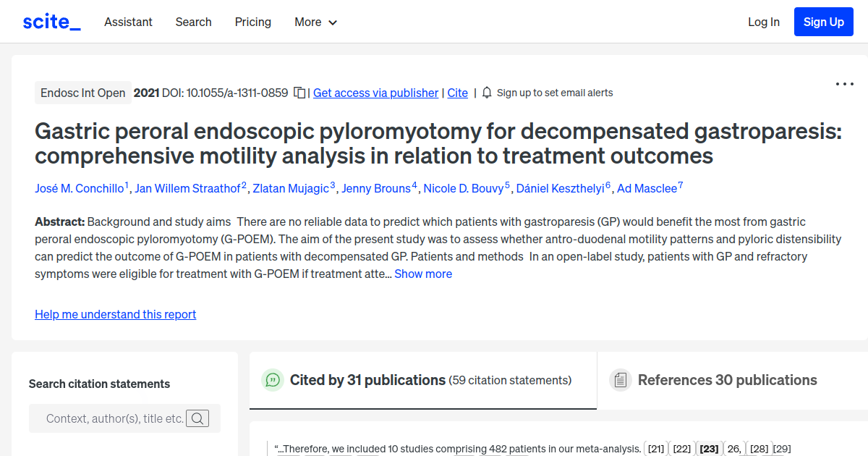Click the citation statements search field
The image size is (868, 456).
(x=114, y=418)
